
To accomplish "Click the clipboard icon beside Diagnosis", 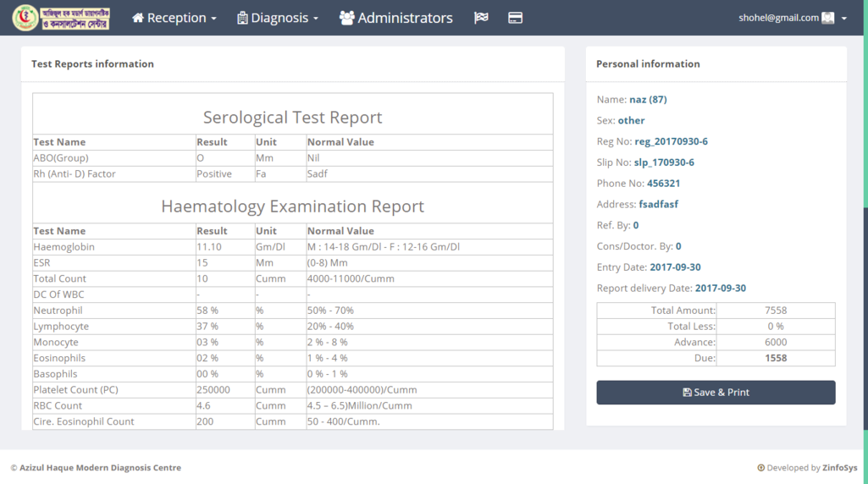I will coord(242,18).
